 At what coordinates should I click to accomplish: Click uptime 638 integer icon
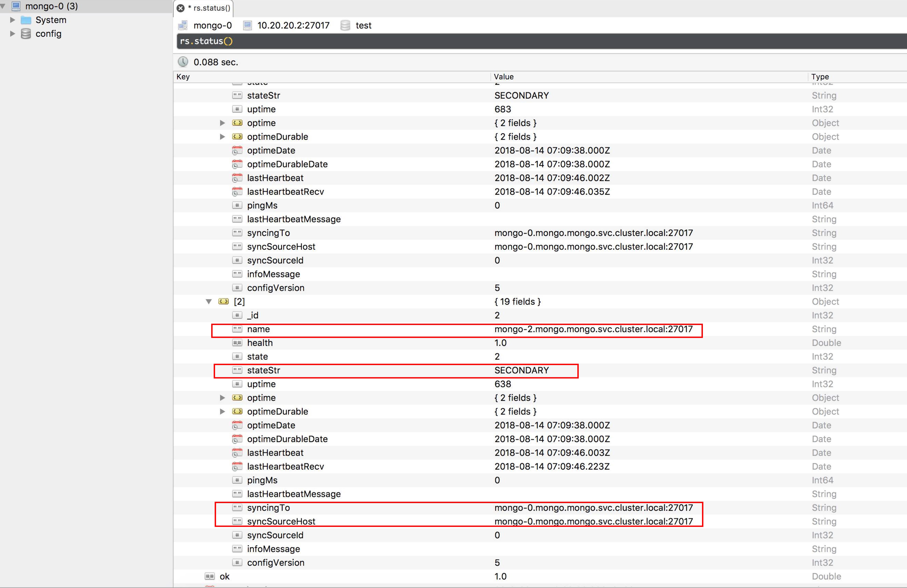point(237,384)
